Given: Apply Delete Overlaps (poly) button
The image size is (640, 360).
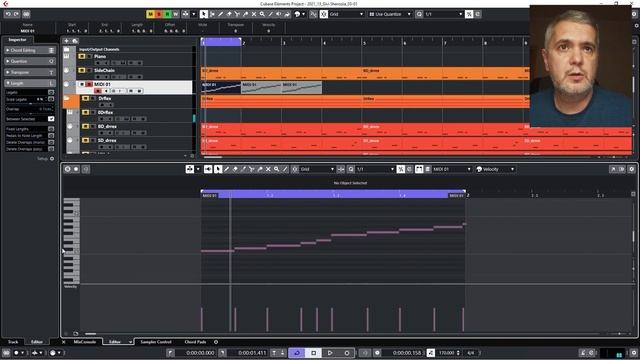Looking at the screenshot, I should 51,149.
